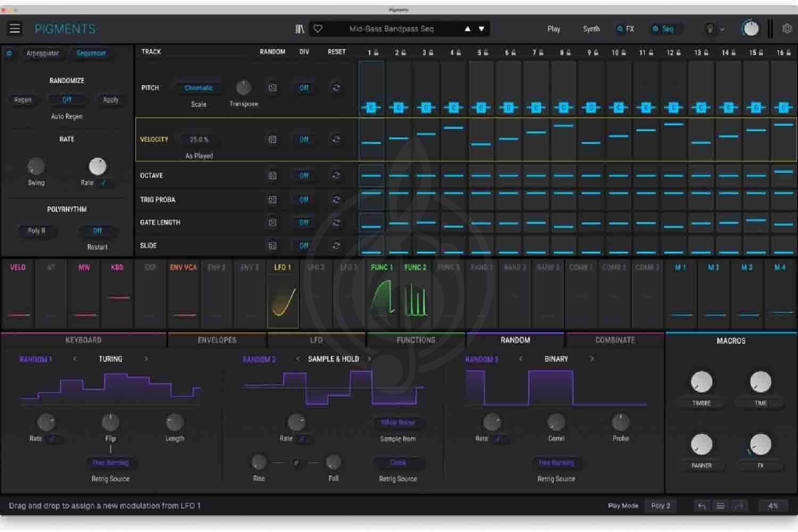Open the edit history list icon

[720, 506]
